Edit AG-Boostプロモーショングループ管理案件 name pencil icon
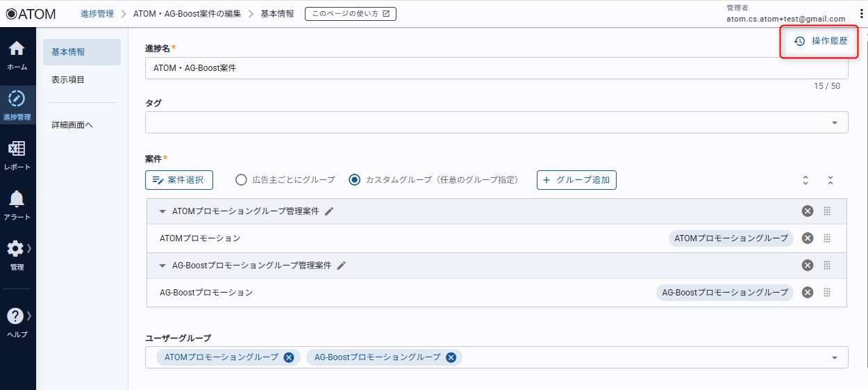This screenshot has width=868, height=390. click(341, 266)
